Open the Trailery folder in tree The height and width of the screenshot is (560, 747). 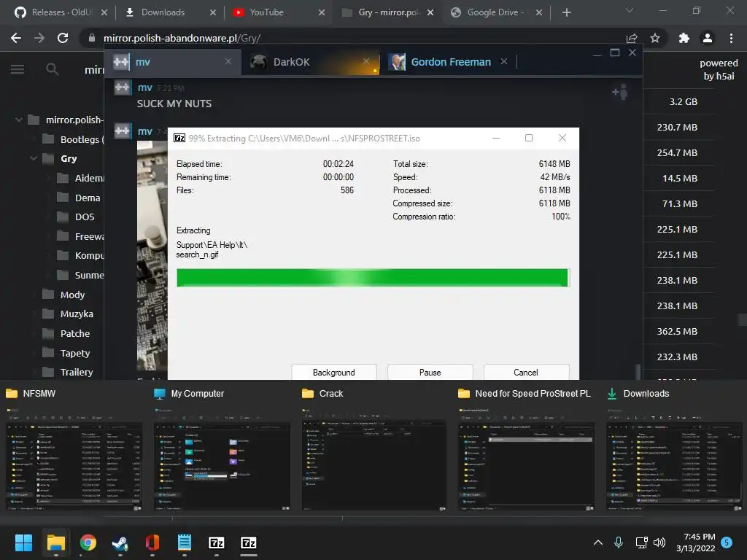67,372
